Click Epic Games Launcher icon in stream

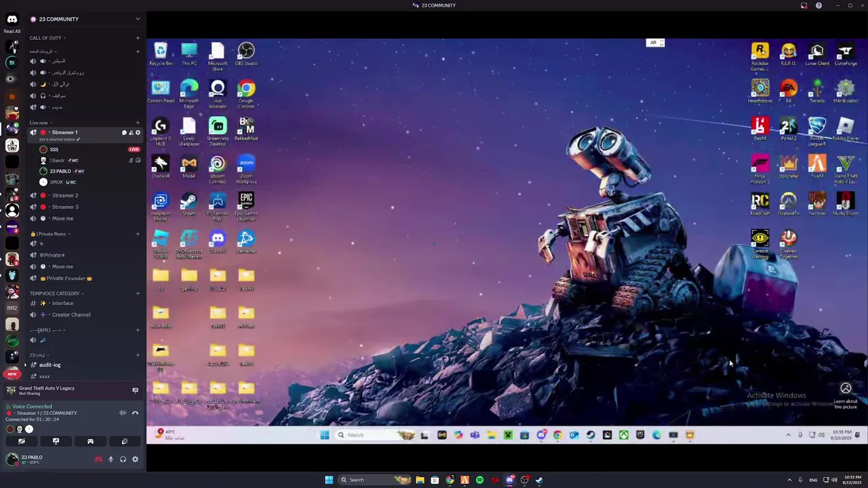point(246,205)
